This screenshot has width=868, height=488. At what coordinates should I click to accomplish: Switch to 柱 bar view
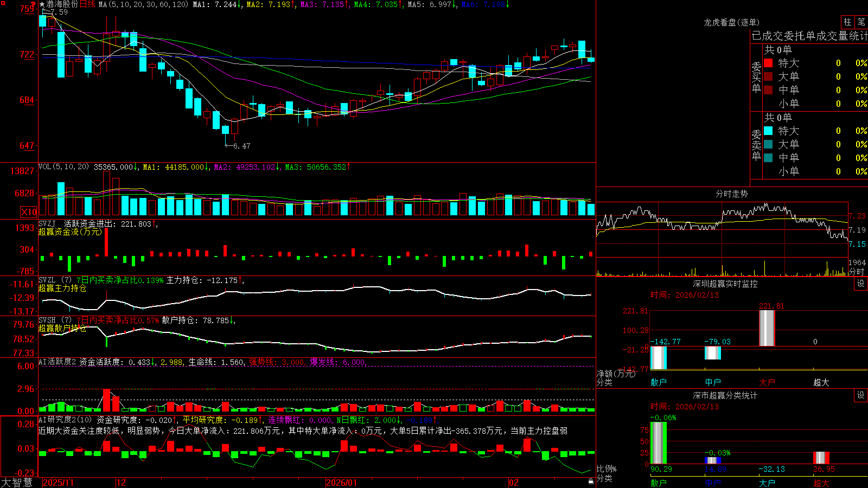847,22
